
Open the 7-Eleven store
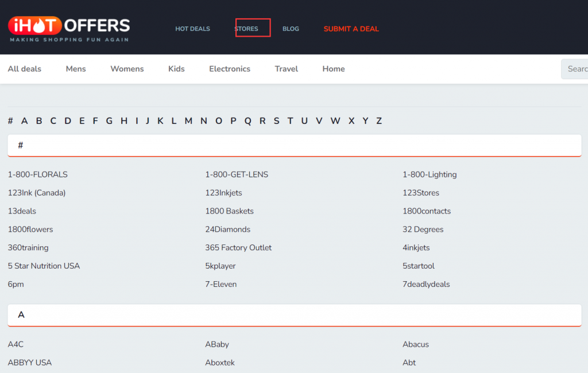[221, 284]
